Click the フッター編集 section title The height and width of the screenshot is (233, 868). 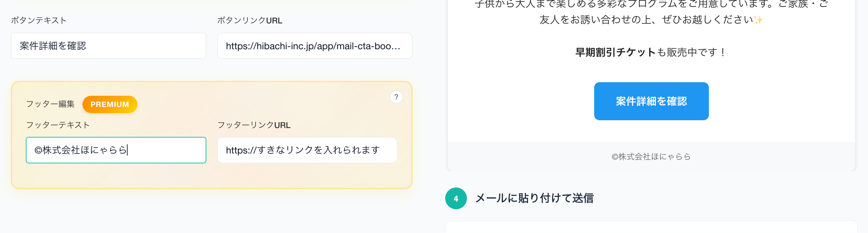[50, 104]
